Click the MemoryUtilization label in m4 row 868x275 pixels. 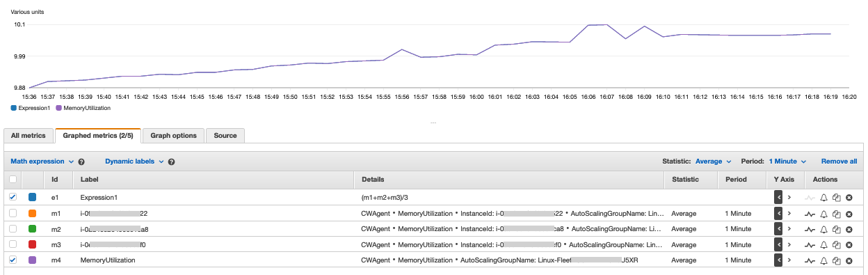click(x=108, y=260)
